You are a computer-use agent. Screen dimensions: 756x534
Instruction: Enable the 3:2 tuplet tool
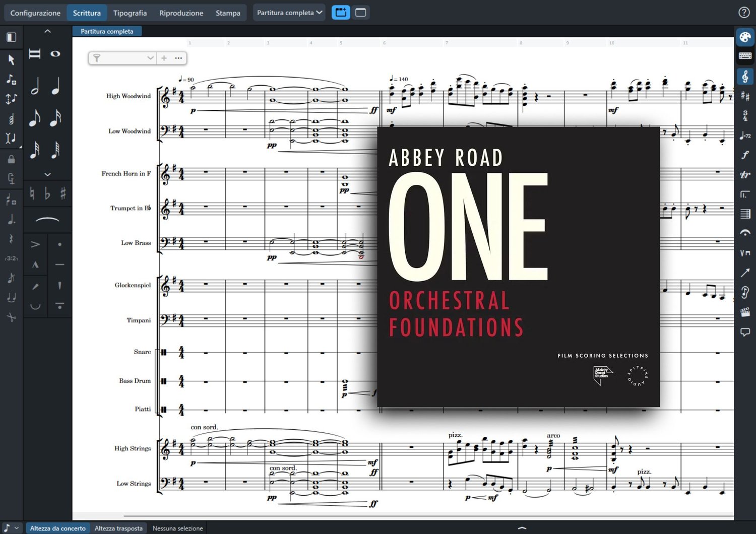coord(11,258)
